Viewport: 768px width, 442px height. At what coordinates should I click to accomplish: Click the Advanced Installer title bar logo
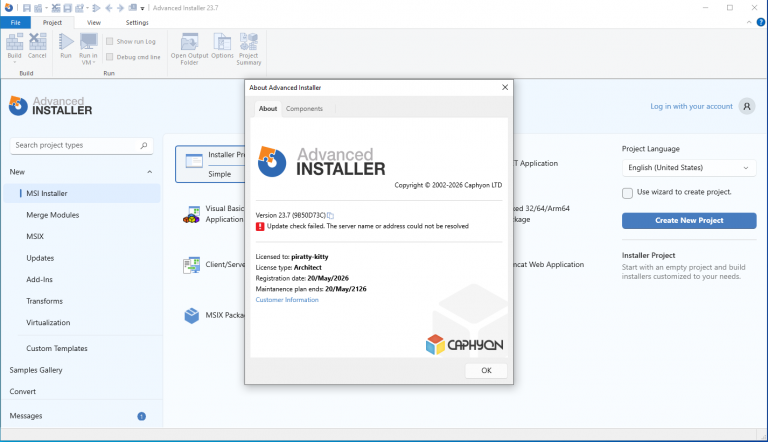[9, 8]
